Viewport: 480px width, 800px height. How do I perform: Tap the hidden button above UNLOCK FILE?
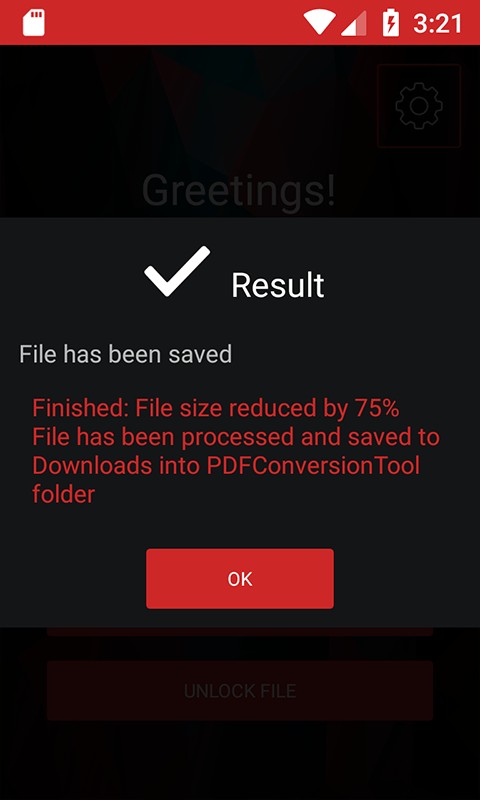click(240, 632)
